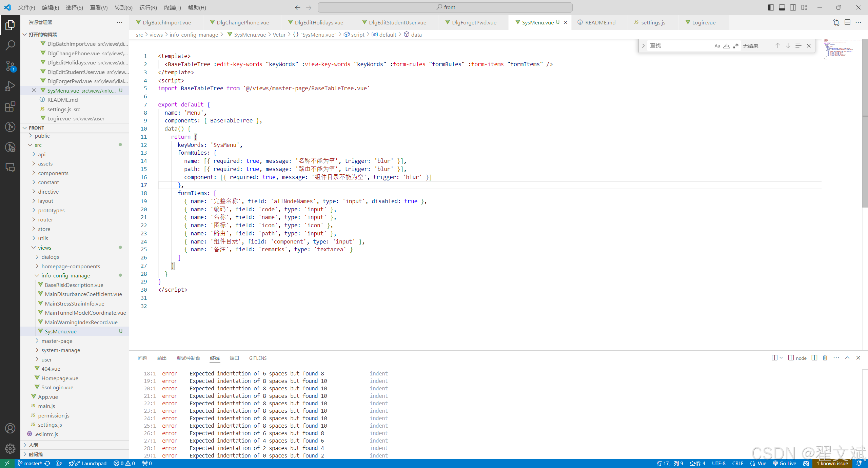868x468 pixels.
Task: Split the terminal panel
Action: click(814, 358)
